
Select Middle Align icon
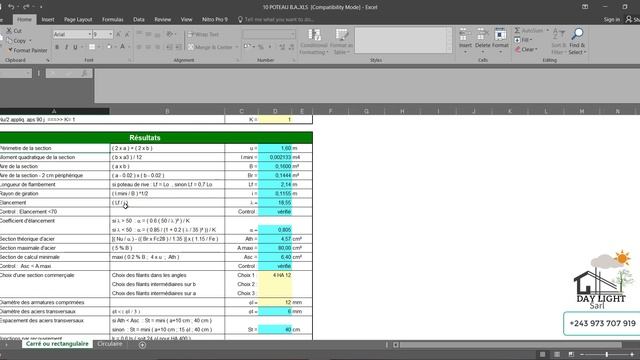[148, 35]
